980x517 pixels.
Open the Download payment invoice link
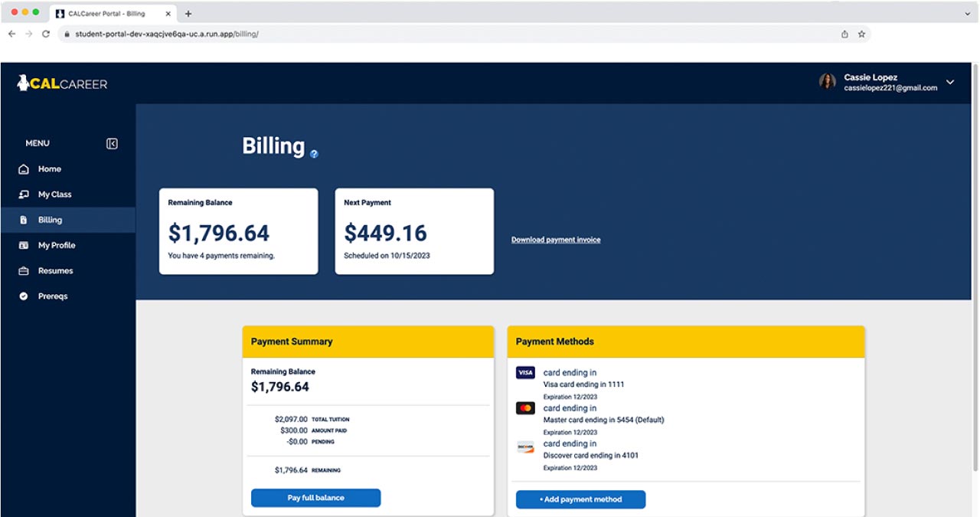tap(555, 240)
